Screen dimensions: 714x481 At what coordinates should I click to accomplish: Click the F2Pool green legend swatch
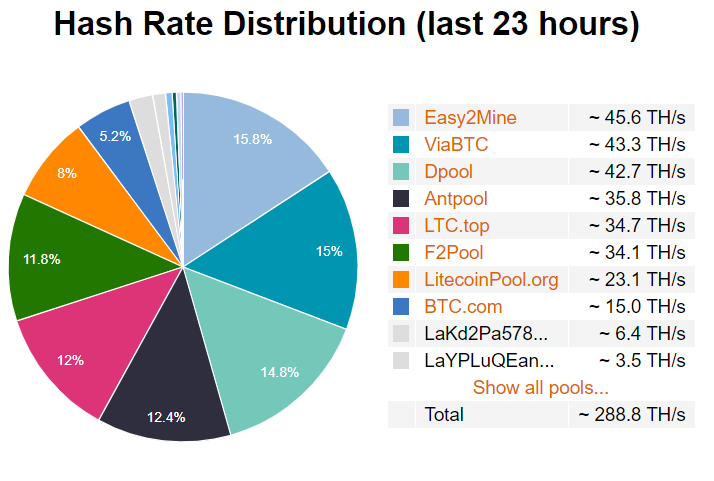tap(401, 252)
